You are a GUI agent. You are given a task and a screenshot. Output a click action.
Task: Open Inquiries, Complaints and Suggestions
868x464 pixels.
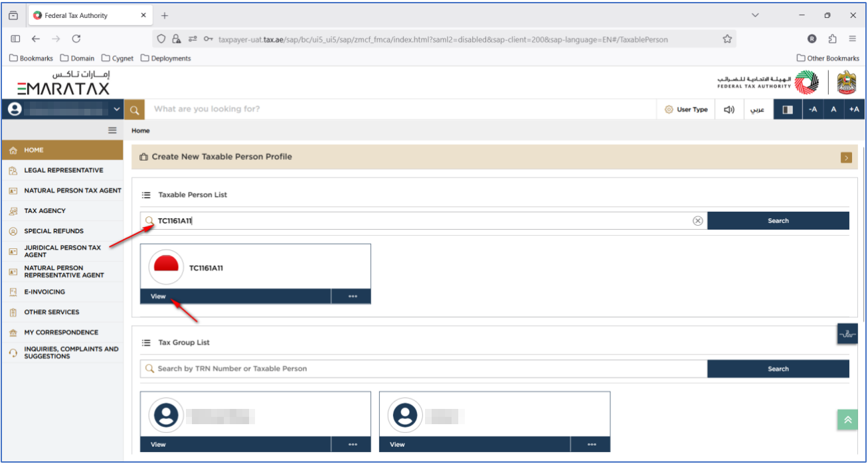coord(62,352)
